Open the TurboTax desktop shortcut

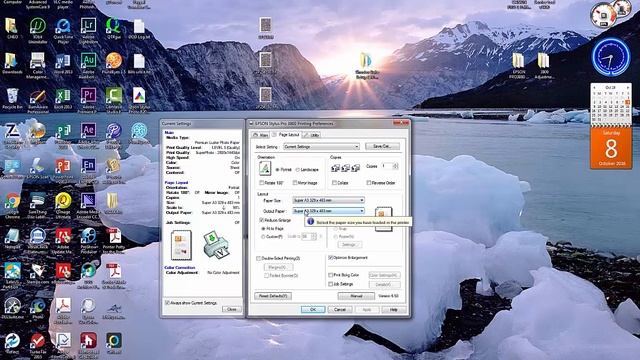click(x=38, y=344)
